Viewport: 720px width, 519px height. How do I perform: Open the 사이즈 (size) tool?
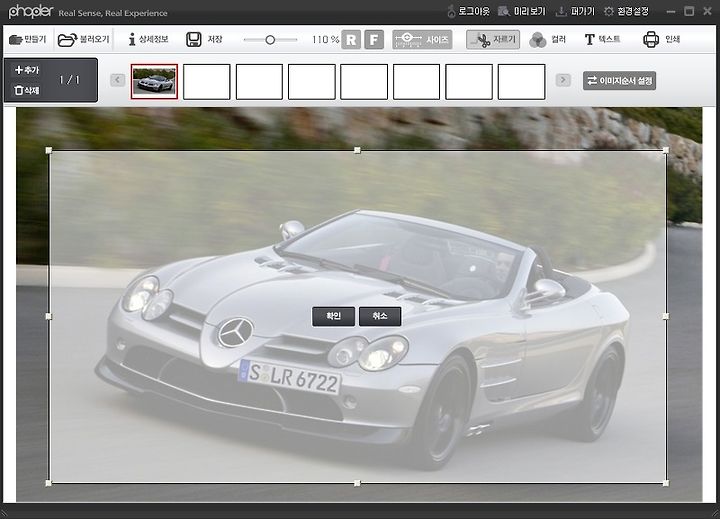(x=422, y=39)
